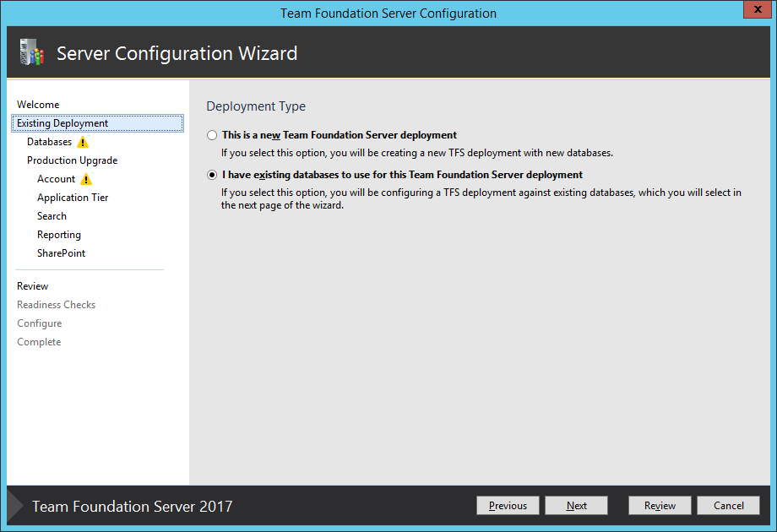Go to the Review step in sidebar

coord(33,286)
